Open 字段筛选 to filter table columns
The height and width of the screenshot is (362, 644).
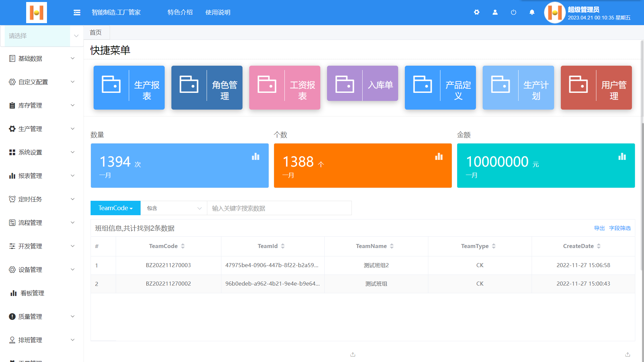click(x=620, y=228)
